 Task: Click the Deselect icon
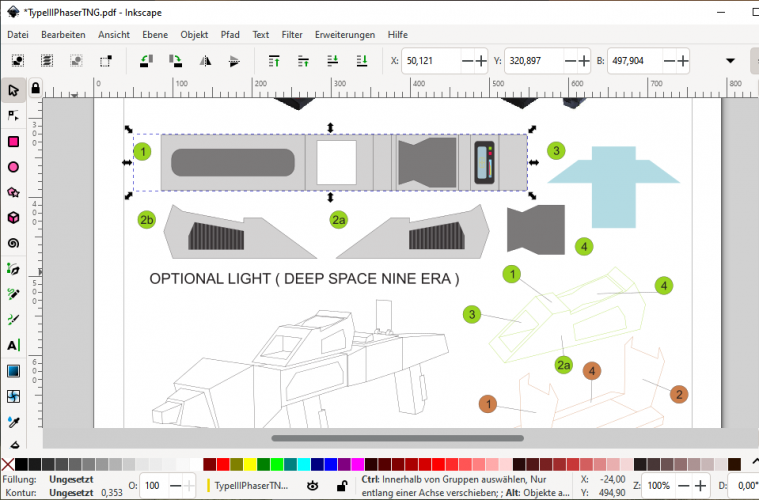(76, 61)
